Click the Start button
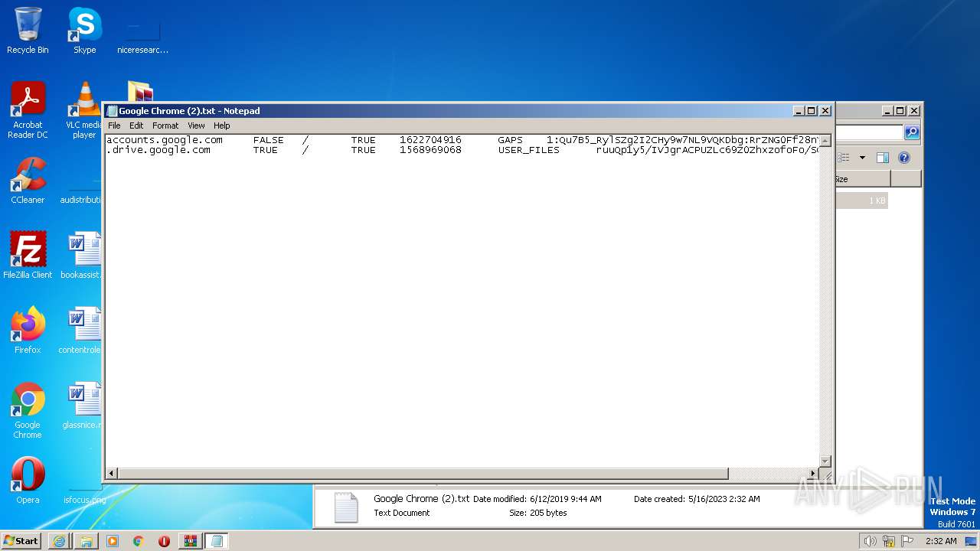980x551 pixels. tap(21, 541)
